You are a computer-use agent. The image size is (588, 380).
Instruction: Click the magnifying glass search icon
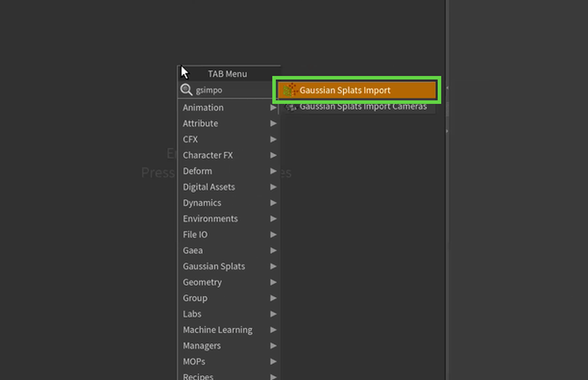pos(186,90)
